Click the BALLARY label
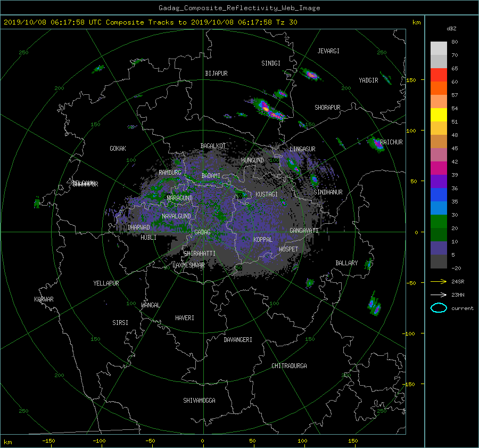Image resolution: width=479 pixels, height=448 pixels. pos(346,263)
